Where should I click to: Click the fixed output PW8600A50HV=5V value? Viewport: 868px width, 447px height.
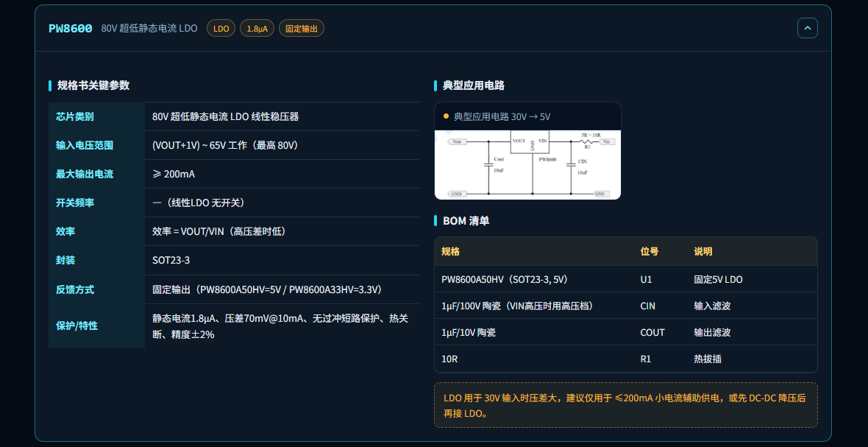pos(267,289)
